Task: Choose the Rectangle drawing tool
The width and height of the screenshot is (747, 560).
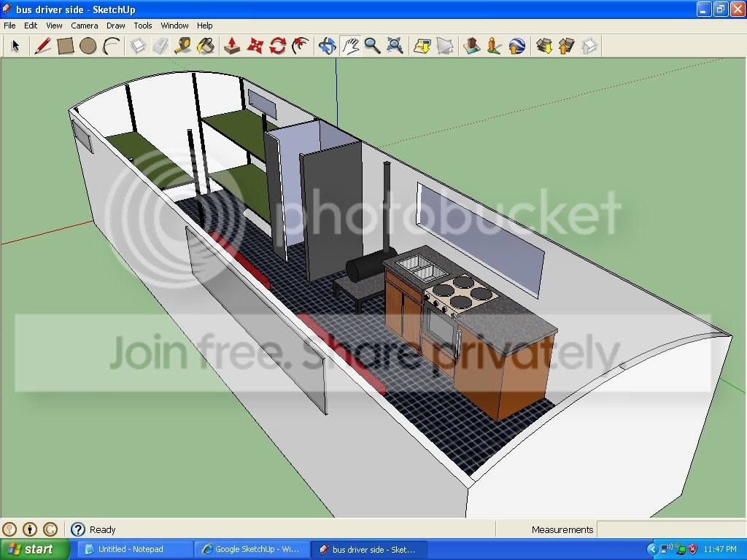Action: coord(65,46)
